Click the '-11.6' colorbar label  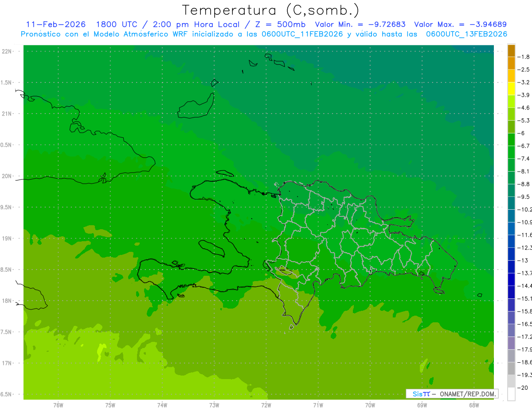click(525, 235)
